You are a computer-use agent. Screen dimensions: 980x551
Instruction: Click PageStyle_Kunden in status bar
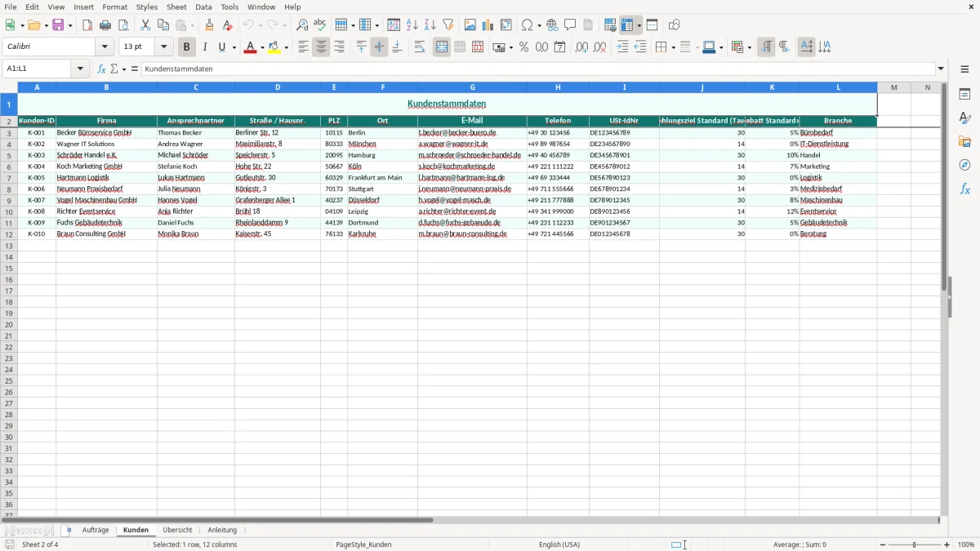363,544
